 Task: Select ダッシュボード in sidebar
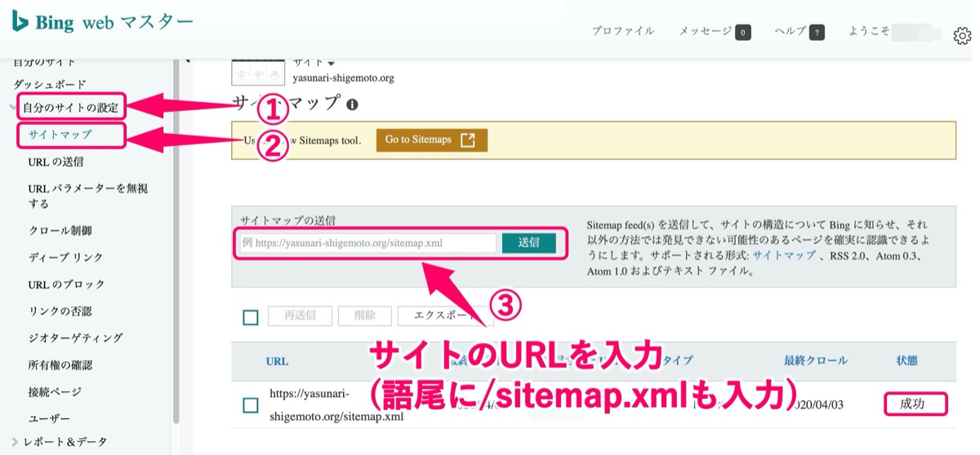pyautogui.click(x=50, y=84)
